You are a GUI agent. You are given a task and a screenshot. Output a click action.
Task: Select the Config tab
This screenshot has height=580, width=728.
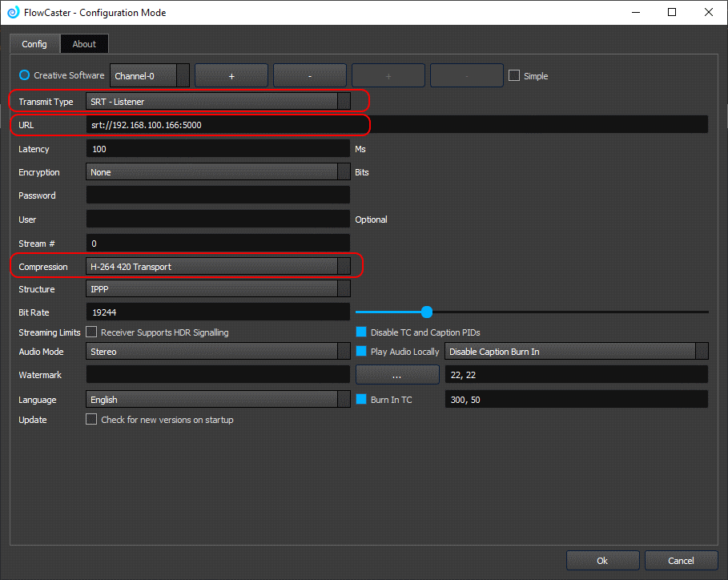point(34,44)
